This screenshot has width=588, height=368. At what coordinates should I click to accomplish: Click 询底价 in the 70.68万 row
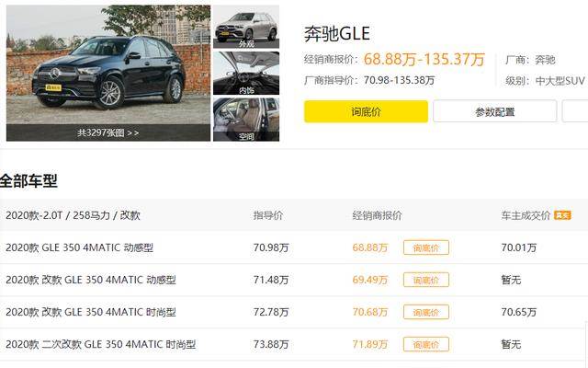[x=426, y=312]
